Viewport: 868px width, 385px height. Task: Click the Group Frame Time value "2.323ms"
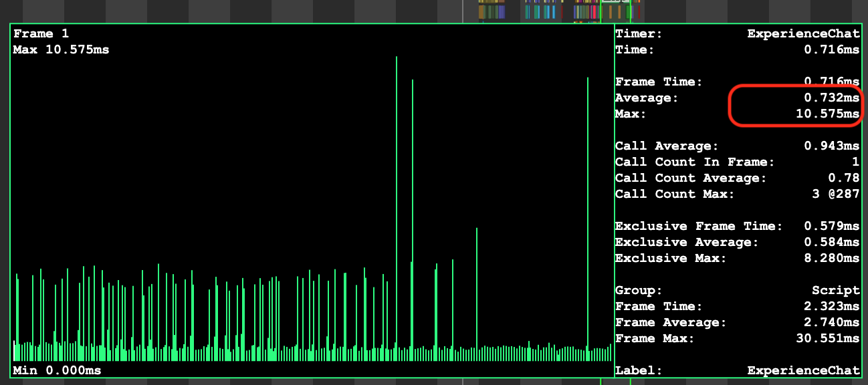(832, 306)
